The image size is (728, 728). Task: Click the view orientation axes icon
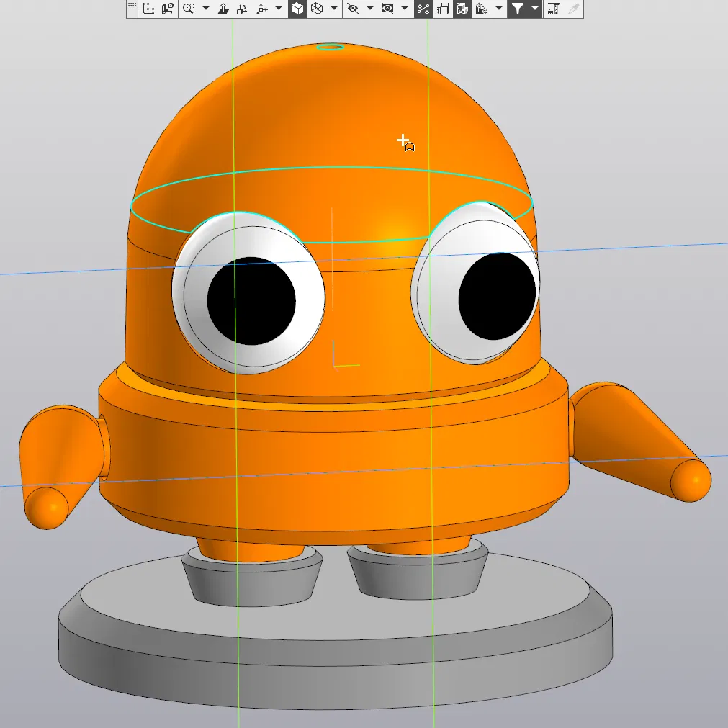point(262,9)
